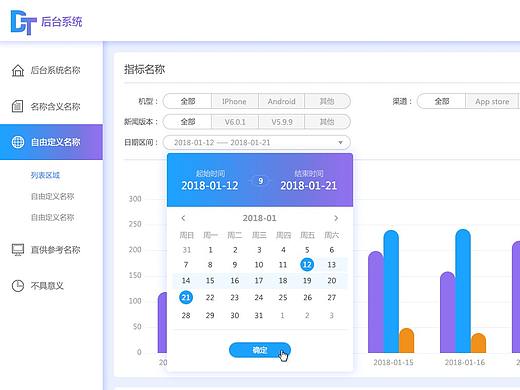Click the DT logo in header
The image size is (520, 390).
[x=23, y=22]
